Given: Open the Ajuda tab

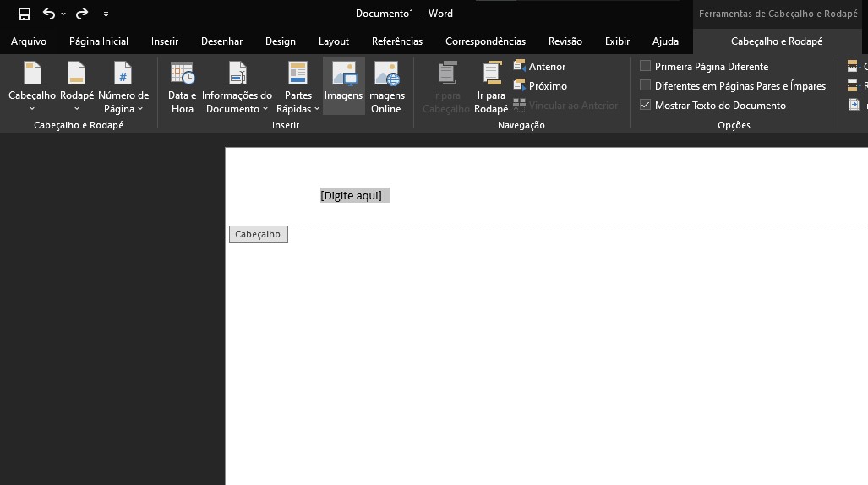Looking at the screenshot, I should pyautogui.click(x=665, y=41).
